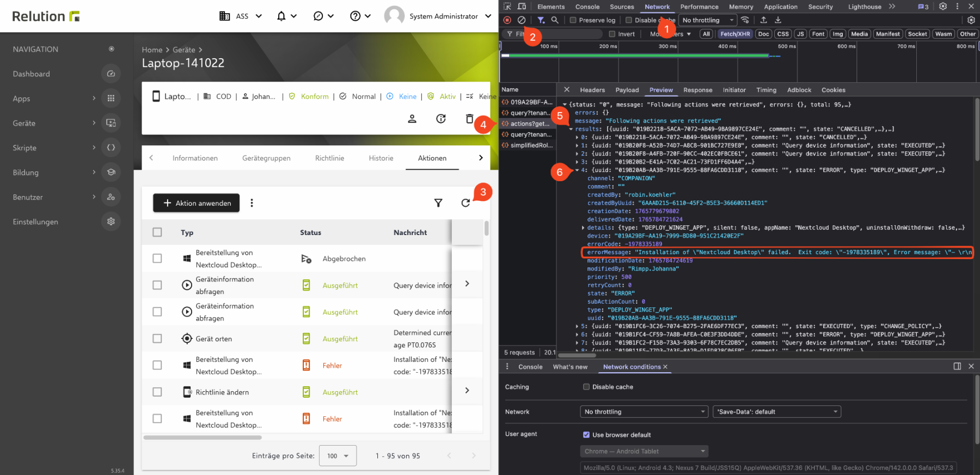Click the Aktion anwenden button
Viewport: 980px width, 475px height.
coord(197,203)
